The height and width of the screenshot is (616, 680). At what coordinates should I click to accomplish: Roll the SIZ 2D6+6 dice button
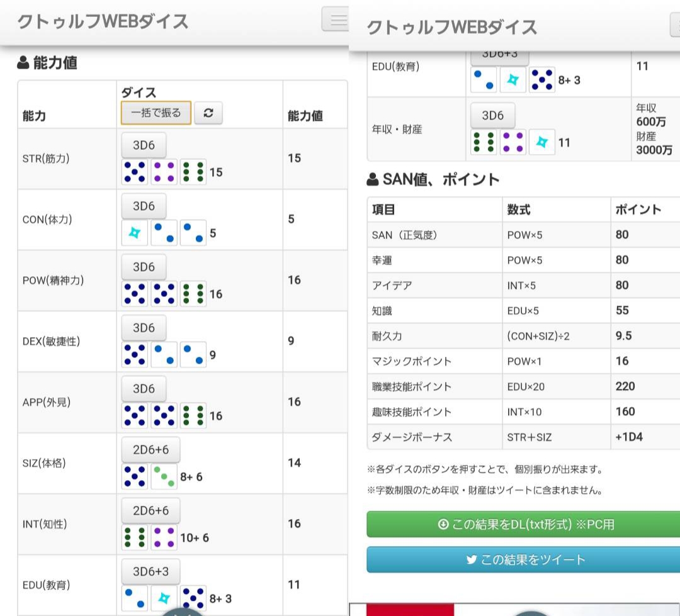click(150, 450)
